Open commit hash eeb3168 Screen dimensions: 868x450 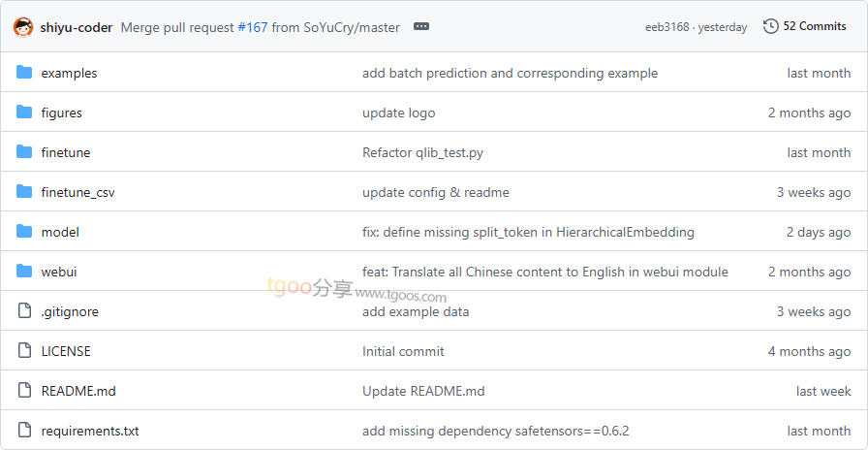(x=666, y=27)
